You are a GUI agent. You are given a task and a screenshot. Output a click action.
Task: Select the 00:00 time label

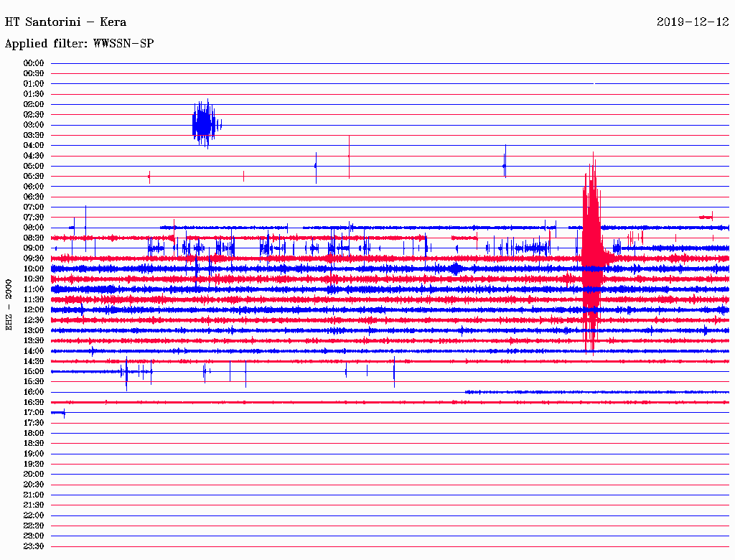pos(34,63)
